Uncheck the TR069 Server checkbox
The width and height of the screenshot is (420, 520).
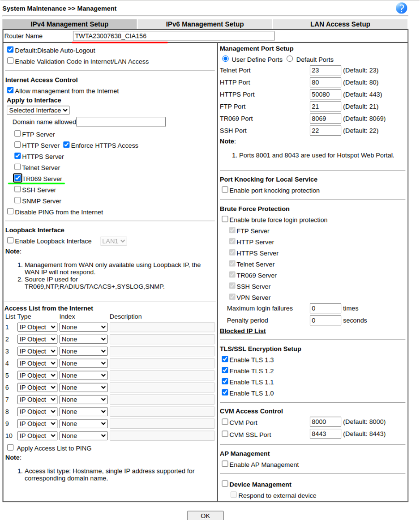tap(17, 178)
